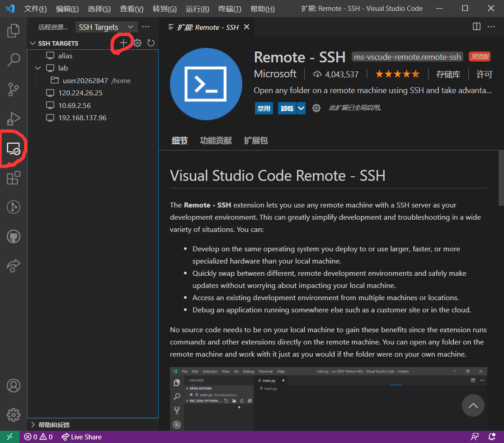
Task: Click the five-star rating
Action: click(x=397, y=74)
